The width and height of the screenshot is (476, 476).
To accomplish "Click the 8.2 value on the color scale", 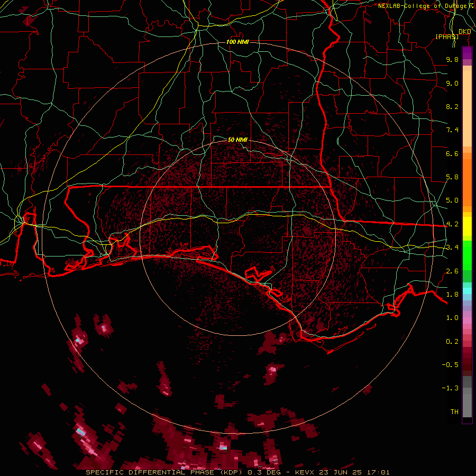I will (452, 106).
